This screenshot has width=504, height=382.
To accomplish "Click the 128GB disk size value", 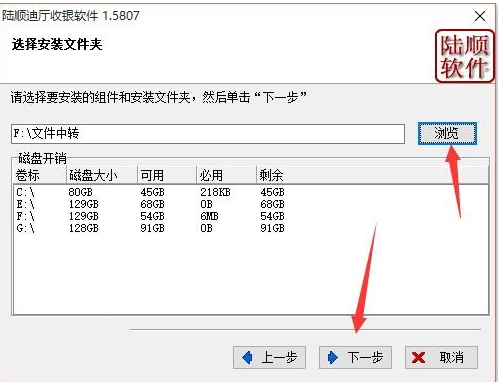I will pos(84,228).
